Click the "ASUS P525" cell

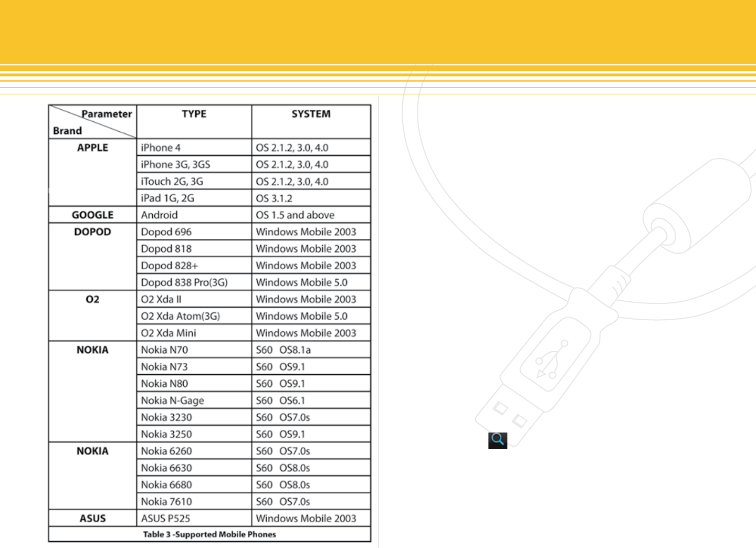194,518
